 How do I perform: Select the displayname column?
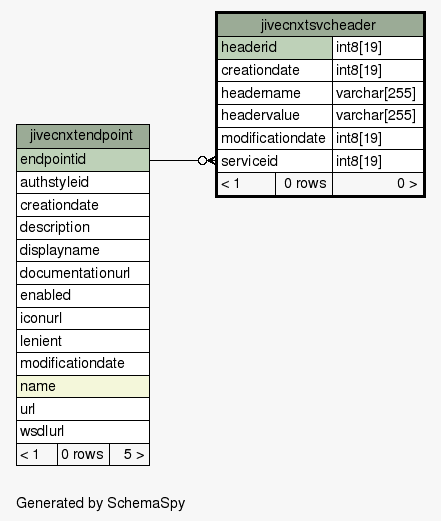point(83,250)
